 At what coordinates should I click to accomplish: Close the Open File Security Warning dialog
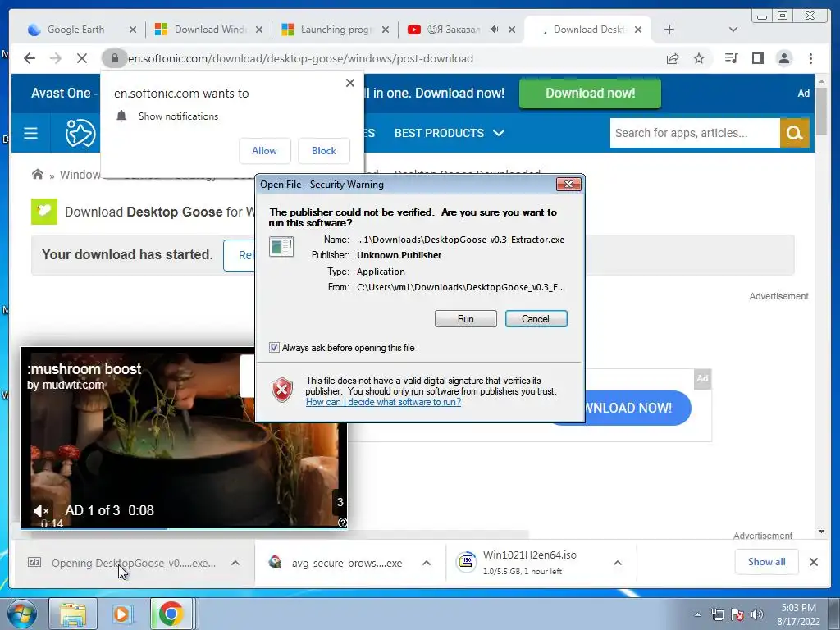coord(568,185)
